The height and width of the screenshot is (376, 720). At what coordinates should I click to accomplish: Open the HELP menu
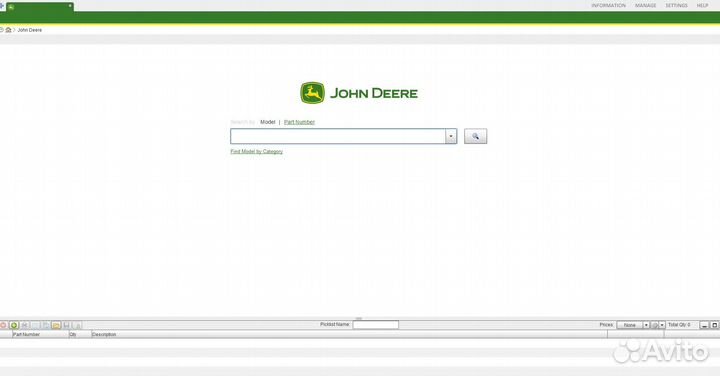tap(703, 6)
